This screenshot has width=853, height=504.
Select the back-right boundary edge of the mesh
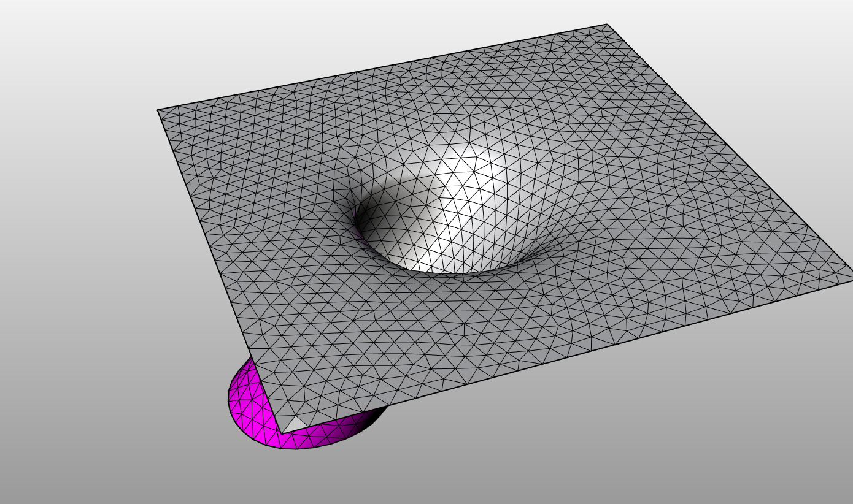coord(730,147)
